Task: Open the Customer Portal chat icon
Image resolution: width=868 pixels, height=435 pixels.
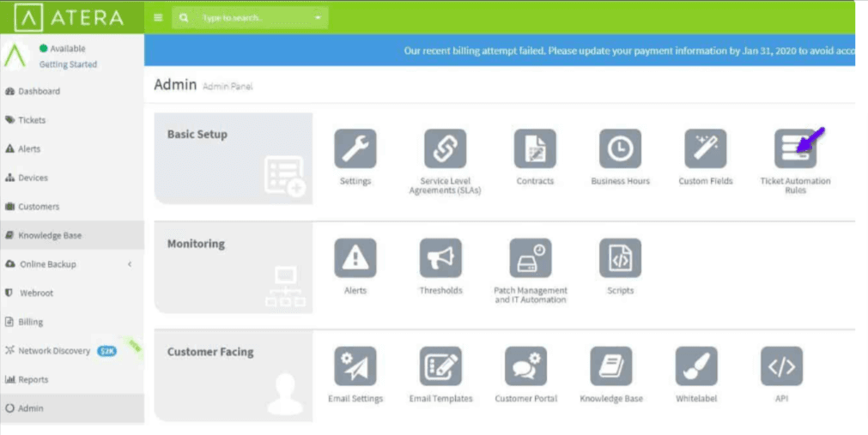Action: pos(526,366)
